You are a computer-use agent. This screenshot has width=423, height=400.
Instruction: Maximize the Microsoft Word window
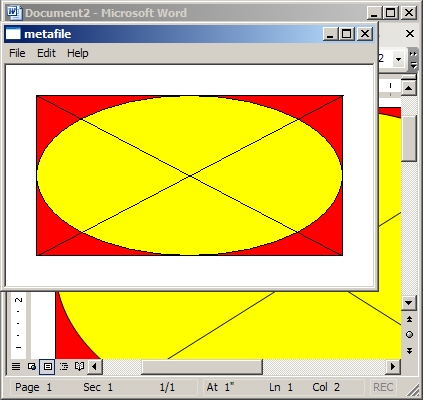(x=390, y=13)
